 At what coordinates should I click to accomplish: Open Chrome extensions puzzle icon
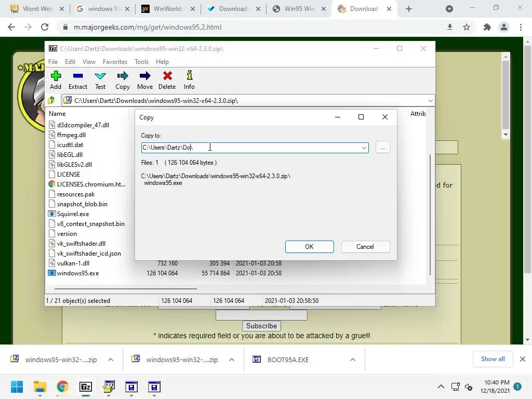pyautogui.click(x=487, y=27)
